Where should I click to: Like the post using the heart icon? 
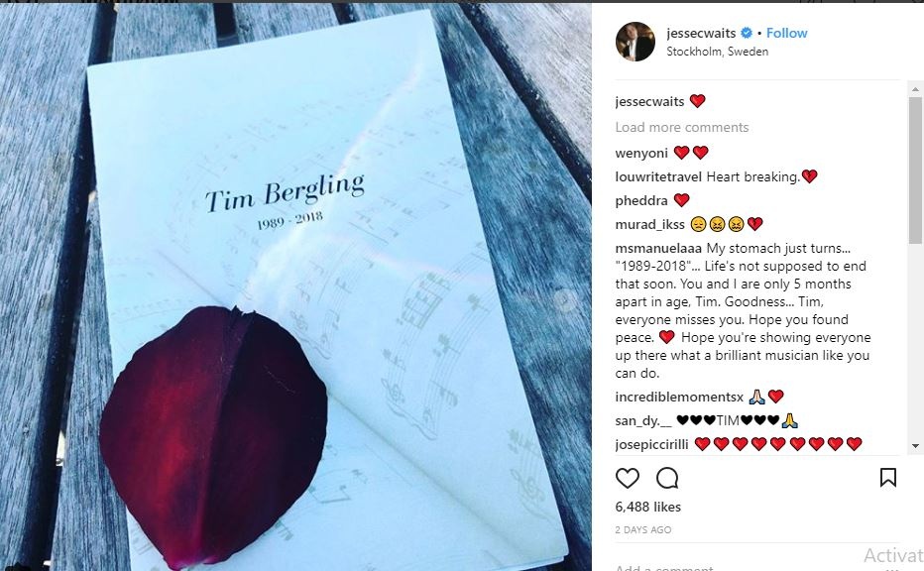click(x=628, y=479)
